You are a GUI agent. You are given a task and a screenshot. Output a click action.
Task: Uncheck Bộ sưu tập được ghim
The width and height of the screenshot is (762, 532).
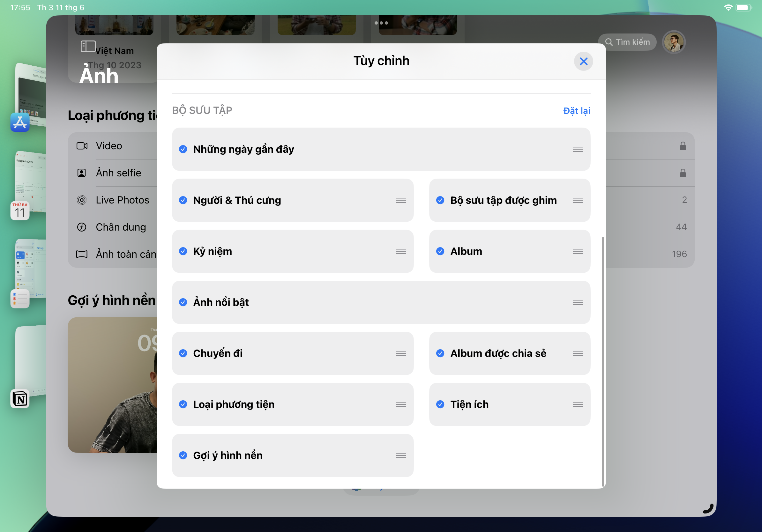[x=440, y=200]
